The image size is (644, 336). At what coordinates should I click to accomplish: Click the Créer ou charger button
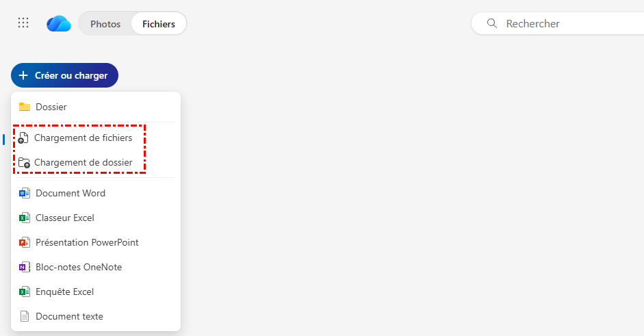64,75
